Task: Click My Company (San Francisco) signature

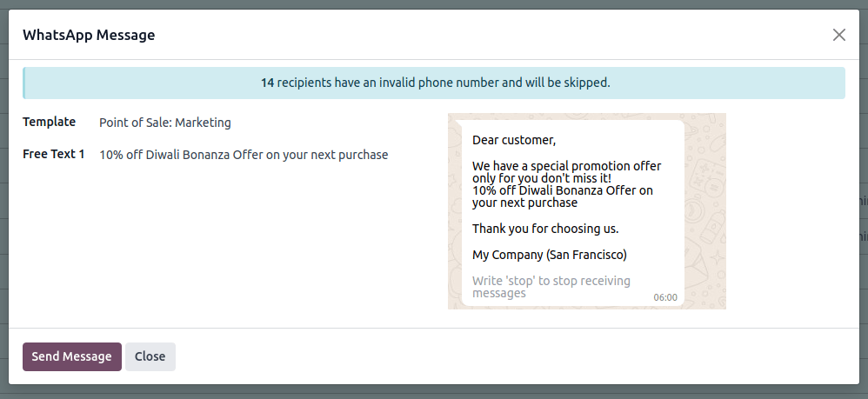Action: coord(550,255)
